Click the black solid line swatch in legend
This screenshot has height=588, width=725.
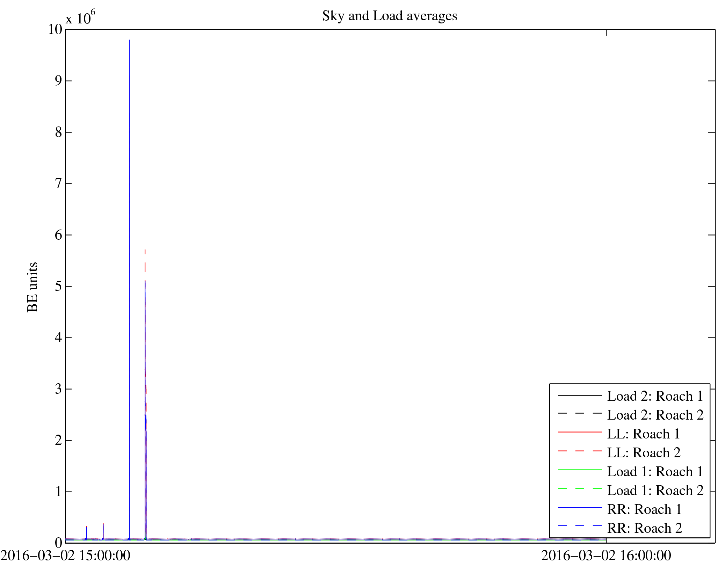580,395
